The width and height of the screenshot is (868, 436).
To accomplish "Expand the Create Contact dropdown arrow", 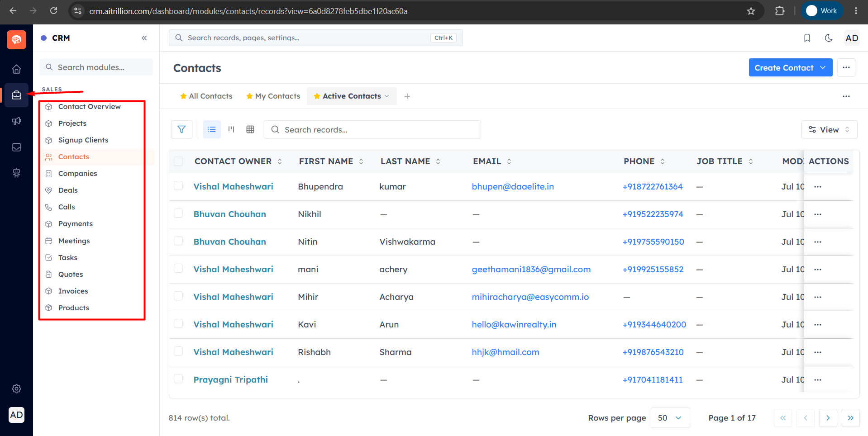I will [823, 67].
